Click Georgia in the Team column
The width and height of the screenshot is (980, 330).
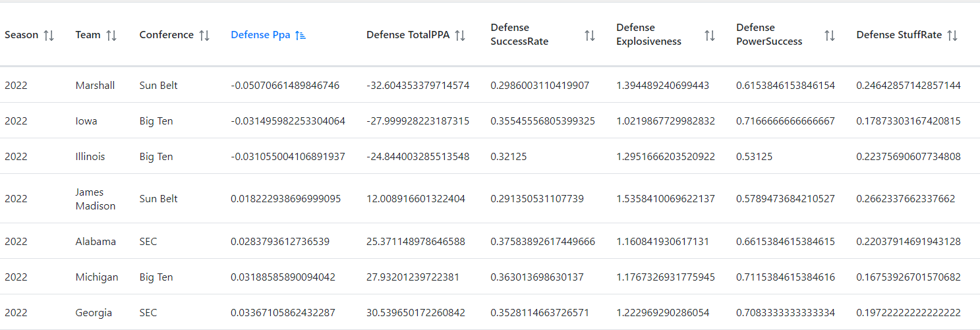[94, 313]
